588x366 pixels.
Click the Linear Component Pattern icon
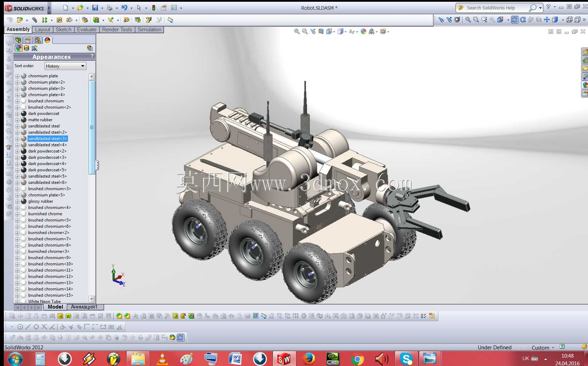click(x=45, y=20)
